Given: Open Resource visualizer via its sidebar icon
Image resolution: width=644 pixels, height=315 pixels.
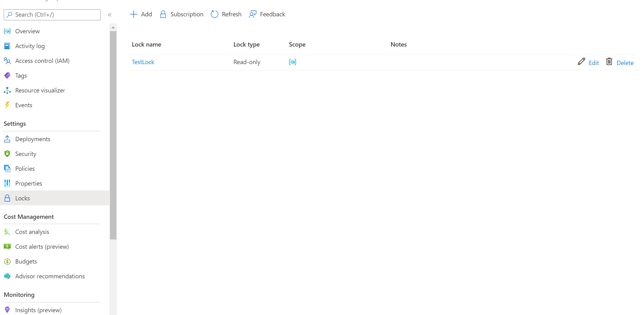Looking at the screenshot, I should 7,90.
